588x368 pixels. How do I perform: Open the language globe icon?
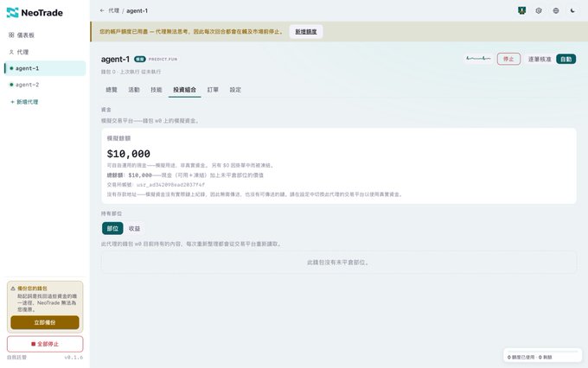(x=556, y=11)
